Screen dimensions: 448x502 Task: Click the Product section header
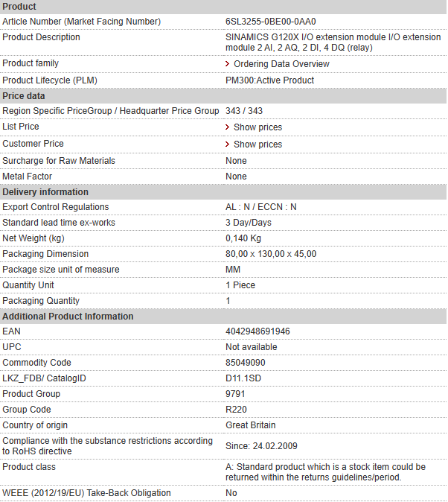coord(223,7)
